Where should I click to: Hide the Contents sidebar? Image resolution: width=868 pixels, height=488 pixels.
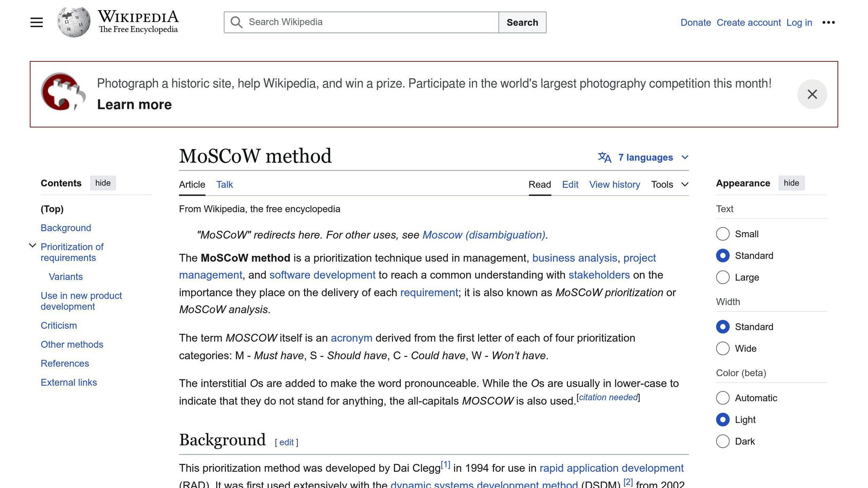(103, 183)
